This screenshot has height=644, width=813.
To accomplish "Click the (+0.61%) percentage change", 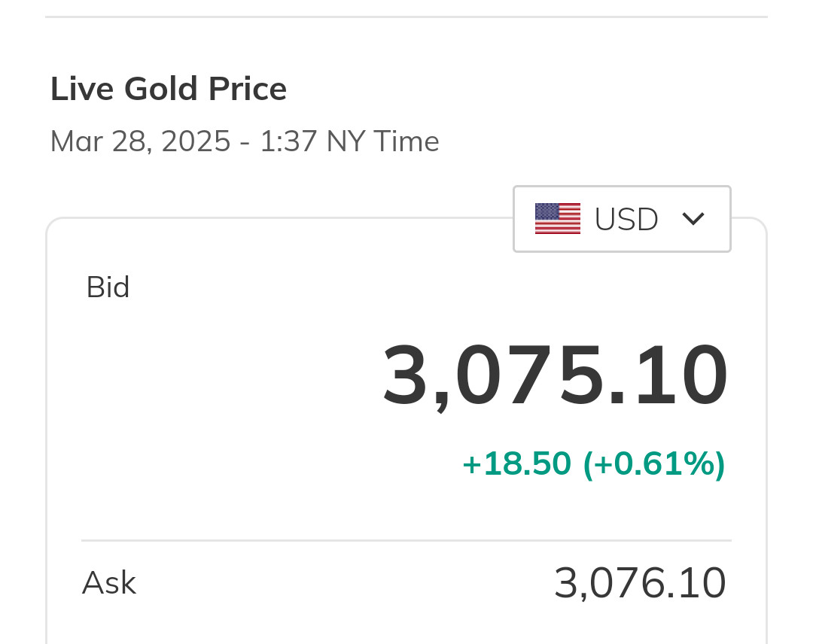I will point(653,463).
